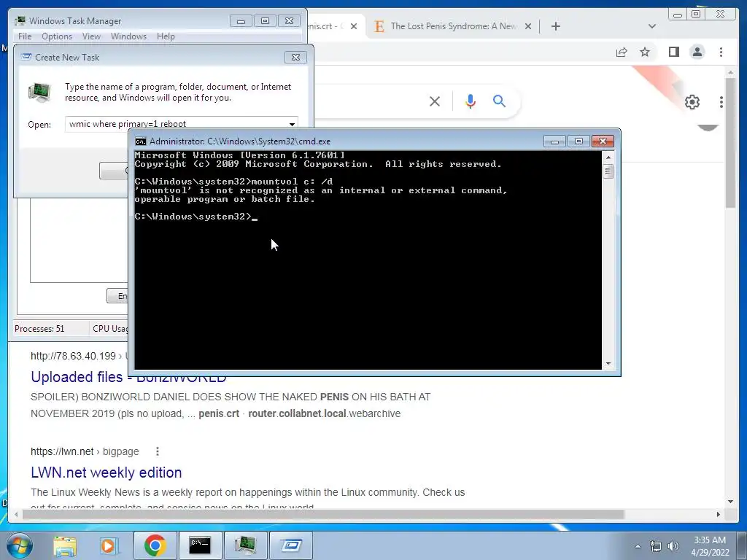The height and width of the screenshot is (560, 747).
Task: Click Processes: 51 in status bar
Action: pyautogui.click(x=39, y=329)
